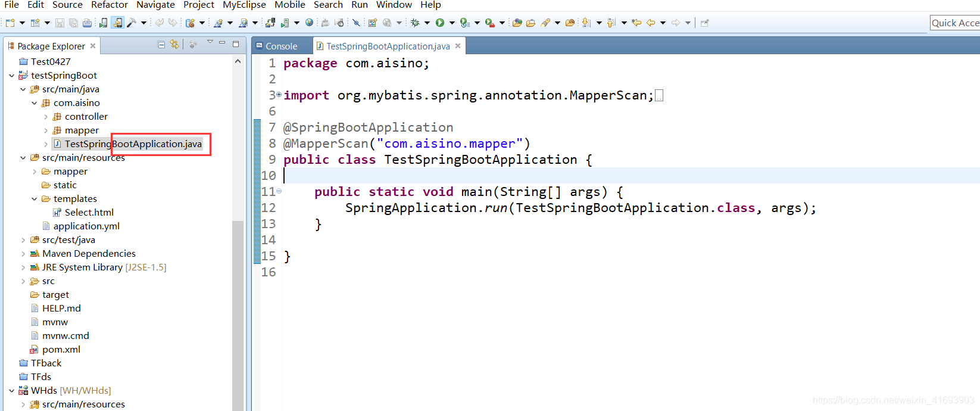
Task: Expand the JRE System Library node
Action: 23,267
